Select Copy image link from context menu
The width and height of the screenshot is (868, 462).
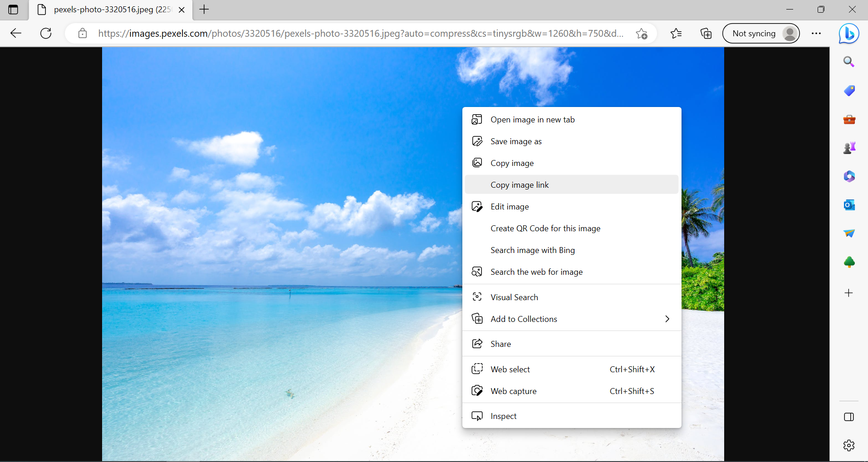click(x=520, y=185)
